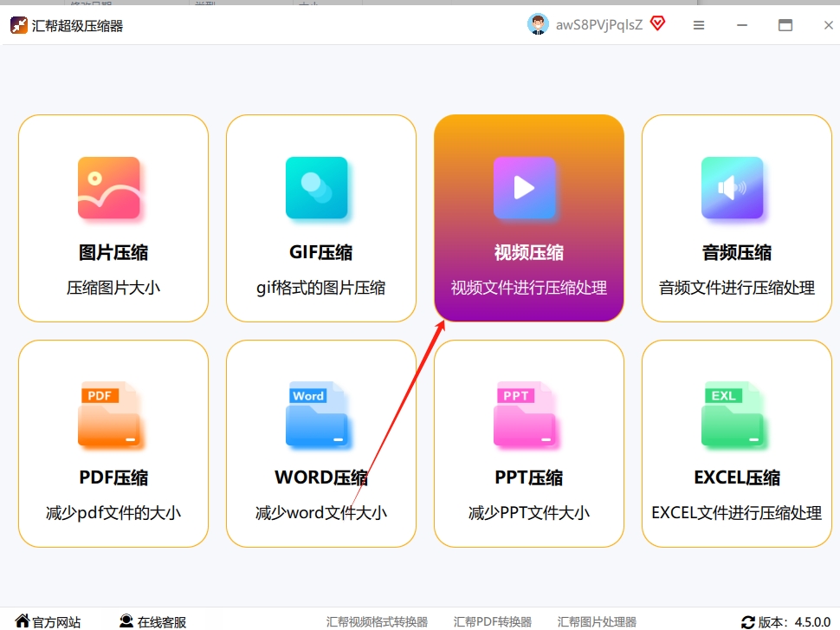Screen dimensions: 840x630
Task: Select the PDF压缩 card title
Action: coord(113,477)
